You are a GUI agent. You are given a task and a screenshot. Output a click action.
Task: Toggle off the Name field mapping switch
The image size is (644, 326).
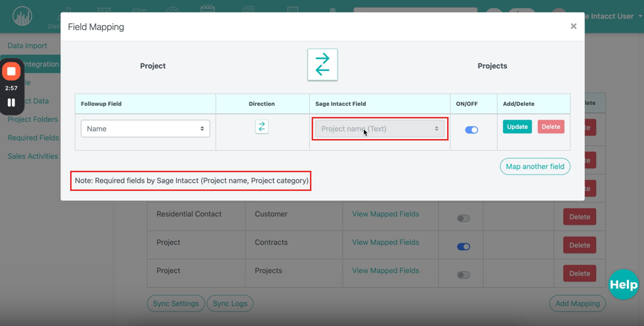(x=471, y=130)
